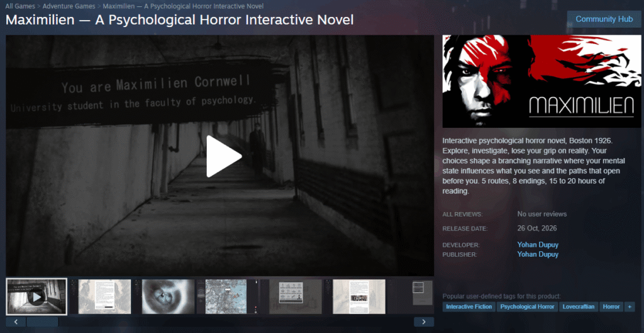This screenshot has width=644, height=333.
Task: Select the Lovecraftian tag
Action: pos(579,307)
